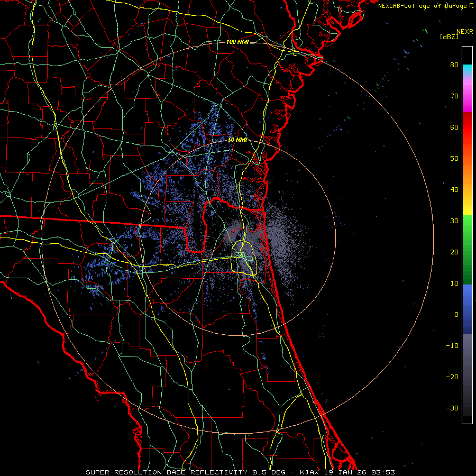Click the -30 dBZ scale value
Image resolution: width=476 pixels, height=476 pixels.
(x=452, y=408)
